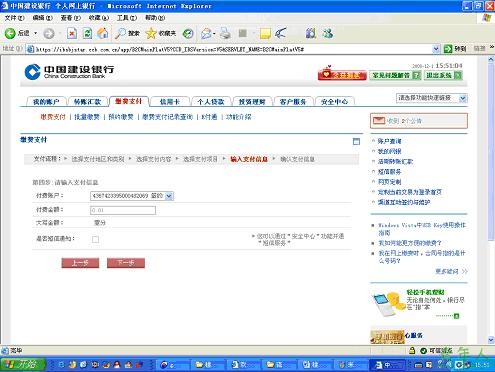Expand the 付费账户 account dropdown
Screen dimensions: 495x372
[x=169, y=196]
